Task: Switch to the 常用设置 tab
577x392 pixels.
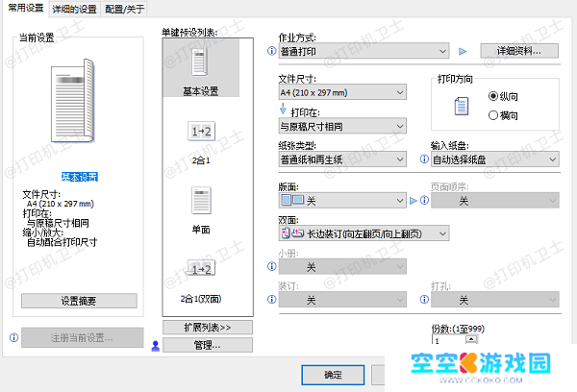Action: (25, 8)
